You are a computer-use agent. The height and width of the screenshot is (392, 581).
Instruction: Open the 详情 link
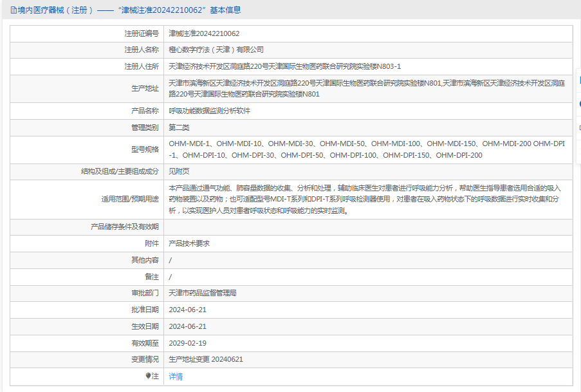point(176,377)
